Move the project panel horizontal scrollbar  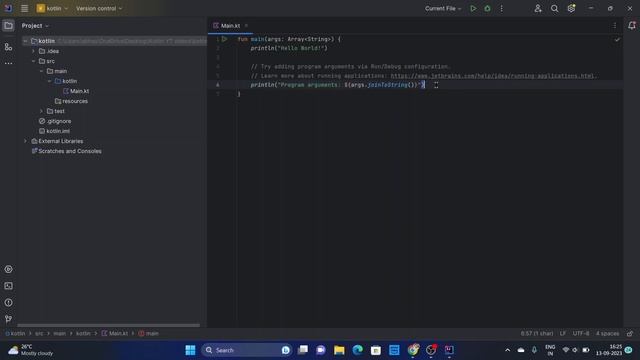pos(109,325)
